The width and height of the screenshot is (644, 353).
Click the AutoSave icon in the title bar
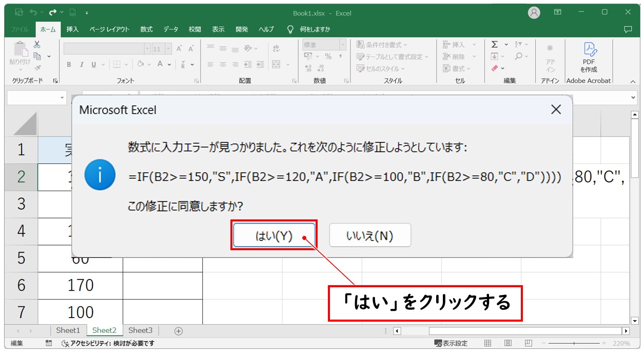18,12
